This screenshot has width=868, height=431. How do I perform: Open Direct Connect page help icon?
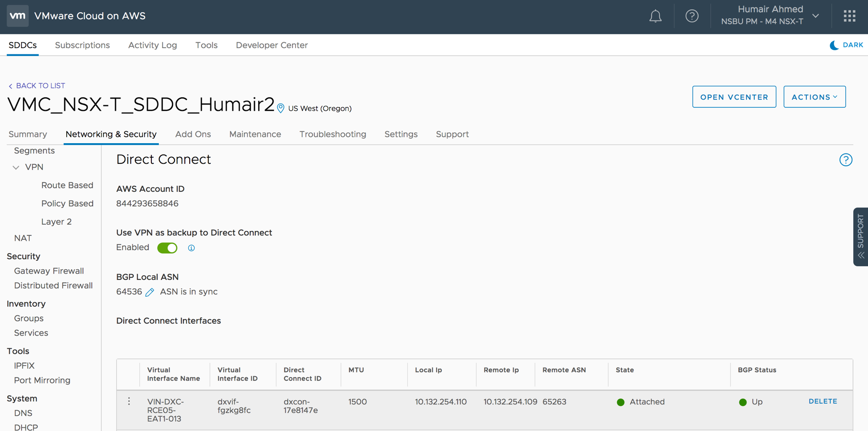(x=845, y=160)
